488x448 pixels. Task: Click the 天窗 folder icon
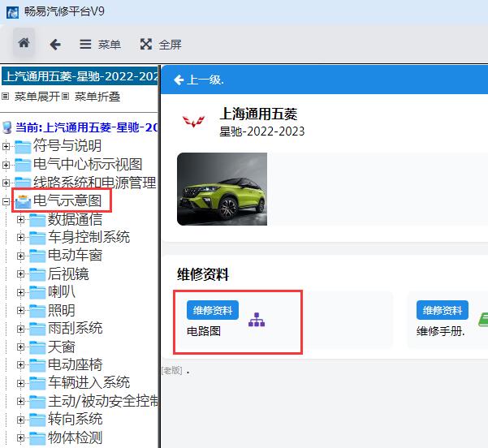37,347
